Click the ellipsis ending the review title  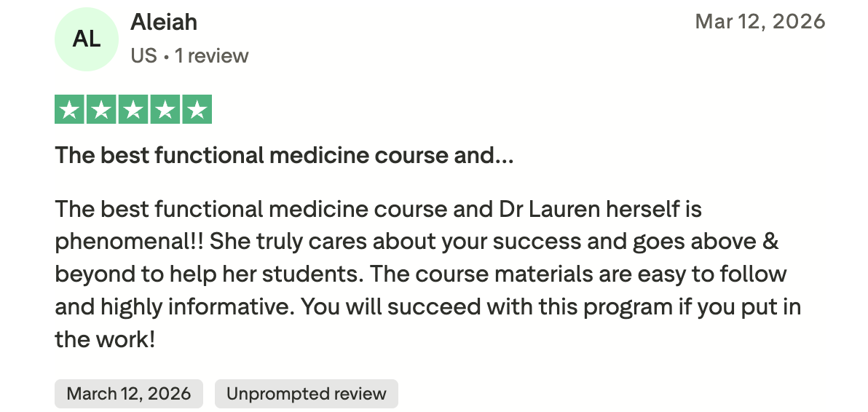[x=504, y=155]
